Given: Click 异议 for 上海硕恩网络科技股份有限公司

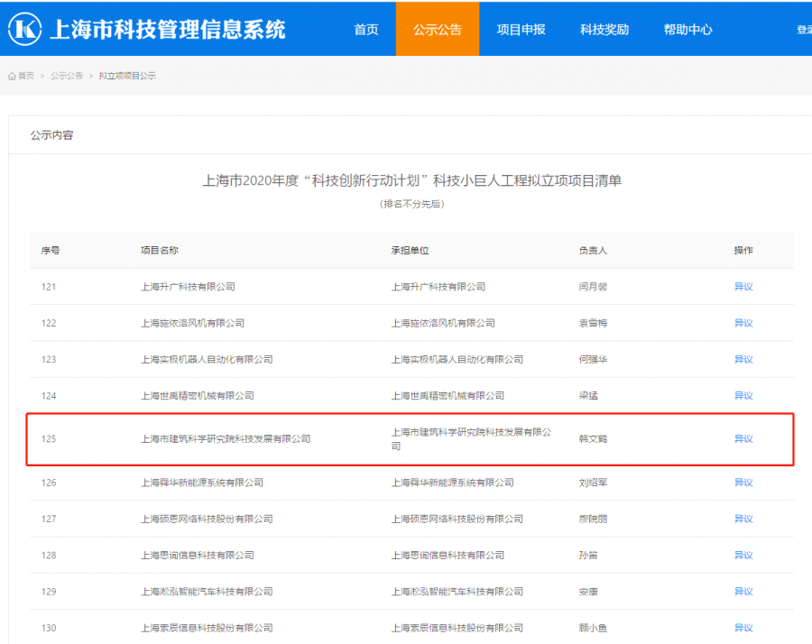Looking at the screenshot, I should [743, 519].
